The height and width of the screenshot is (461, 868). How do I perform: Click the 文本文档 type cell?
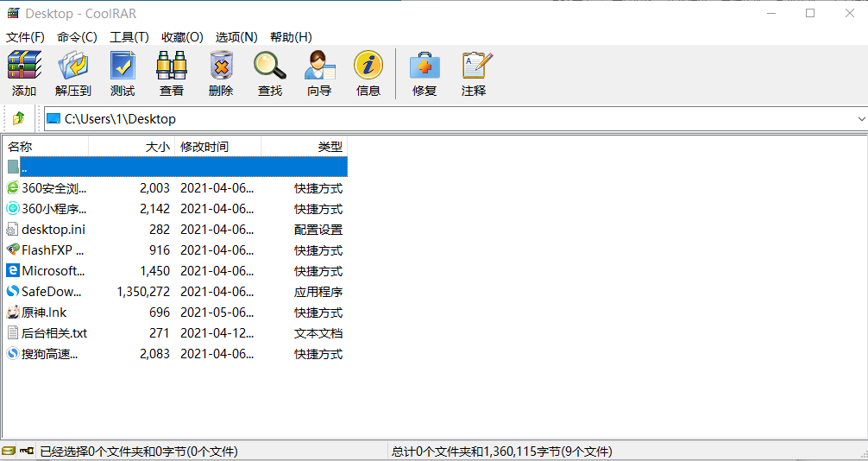click(x=318, y=333)
